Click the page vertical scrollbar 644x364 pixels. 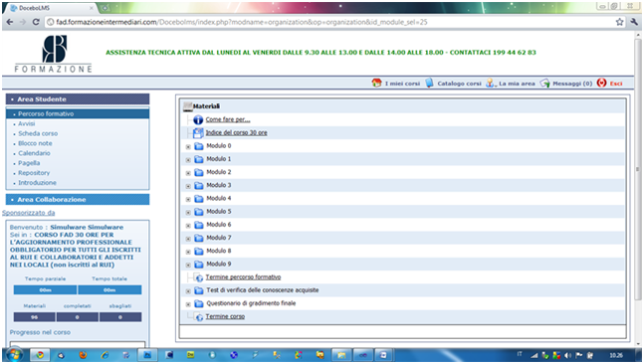click(637, 168)
